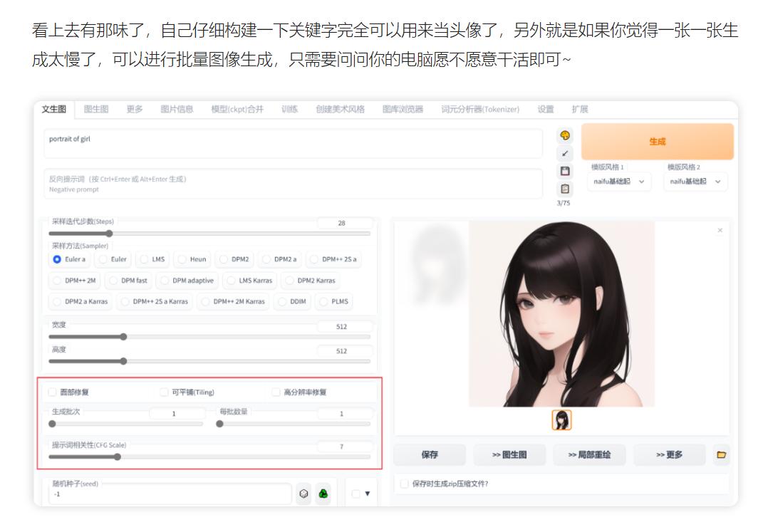The image size is (768, 532).
Task: Adjust the 提示词相关性(CFG Scale) slider
Action: coord(209,457)
